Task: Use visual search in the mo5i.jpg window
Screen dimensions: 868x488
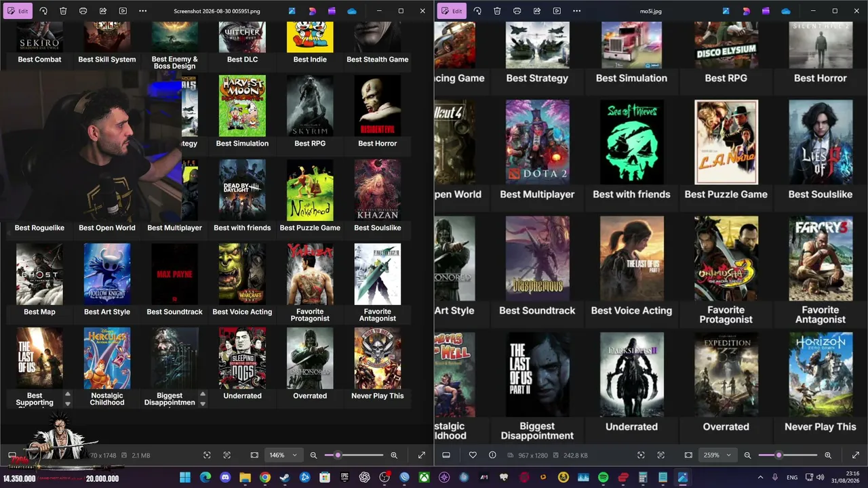Action: [641, 455]
